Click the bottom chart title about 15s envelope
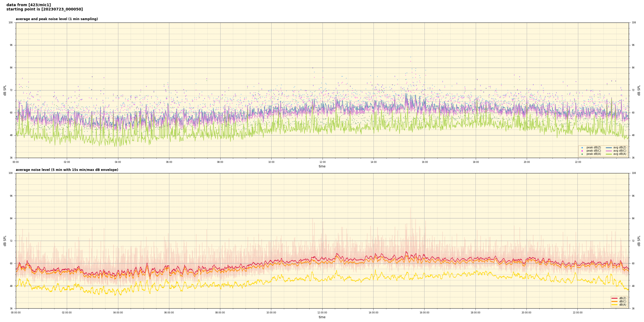Image resolution: width=644 pixels, height=322 pixels. pyautogui.click(x=67, y=170)
